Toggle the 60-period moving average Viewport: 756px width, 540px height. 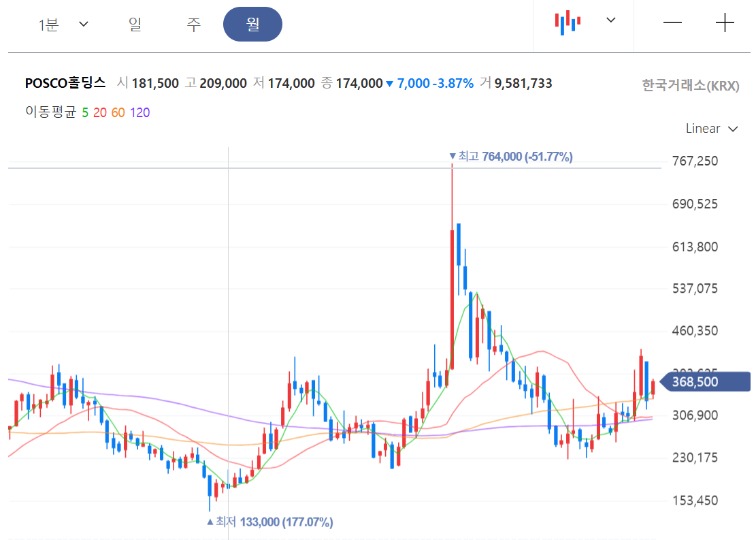118,113
